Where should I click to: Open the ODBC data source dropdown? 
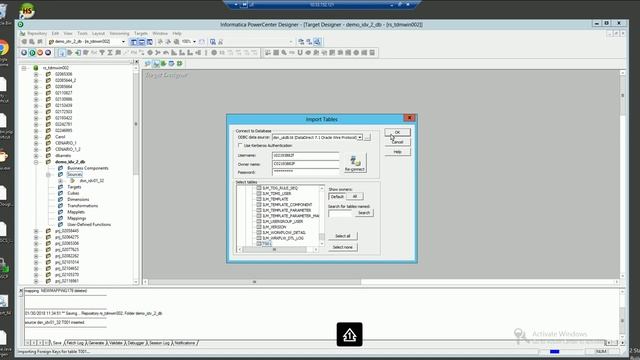click(360, 138)
